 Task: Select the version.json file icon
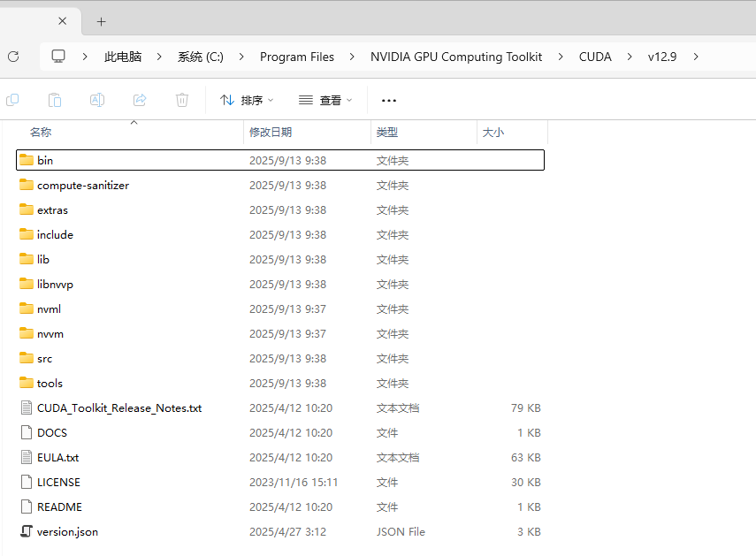[27, 531]
